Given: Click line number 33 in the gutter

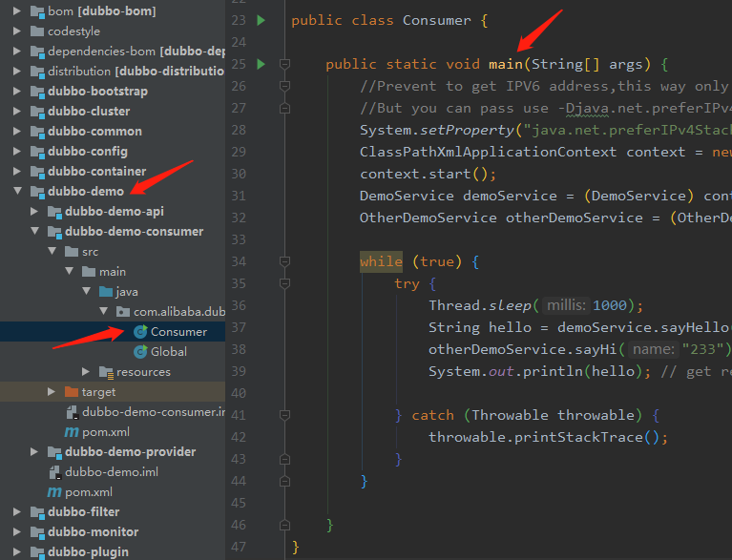Looking at the screenshot, I should click(x=239, y=239).
